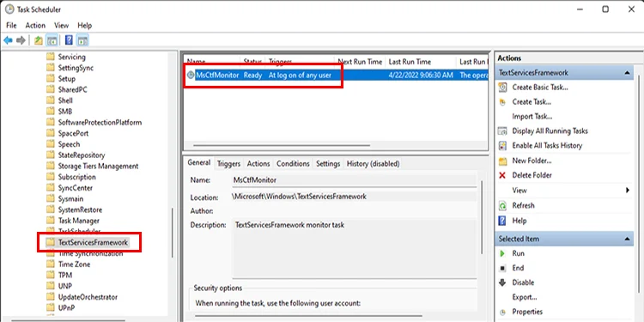Click the Last Run Time column header
This screenshot has height=322, width=644.
point(421,62)
